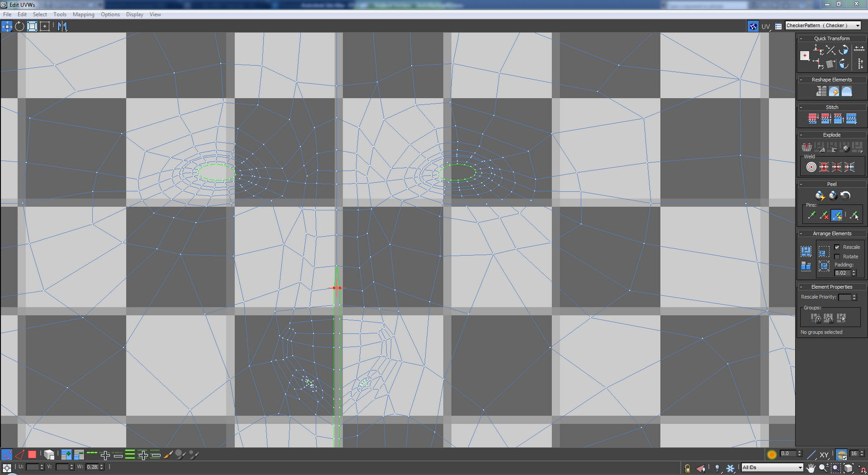Viewport: 868px width, 475px height.
Task: Open the Mapping menu
Action: point(84,15)
